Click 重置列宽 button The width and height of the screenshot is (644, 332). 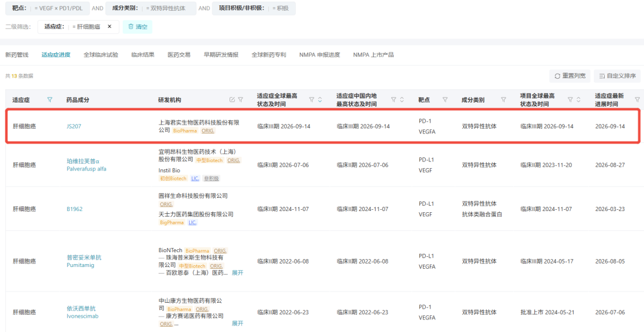point(570,76)
